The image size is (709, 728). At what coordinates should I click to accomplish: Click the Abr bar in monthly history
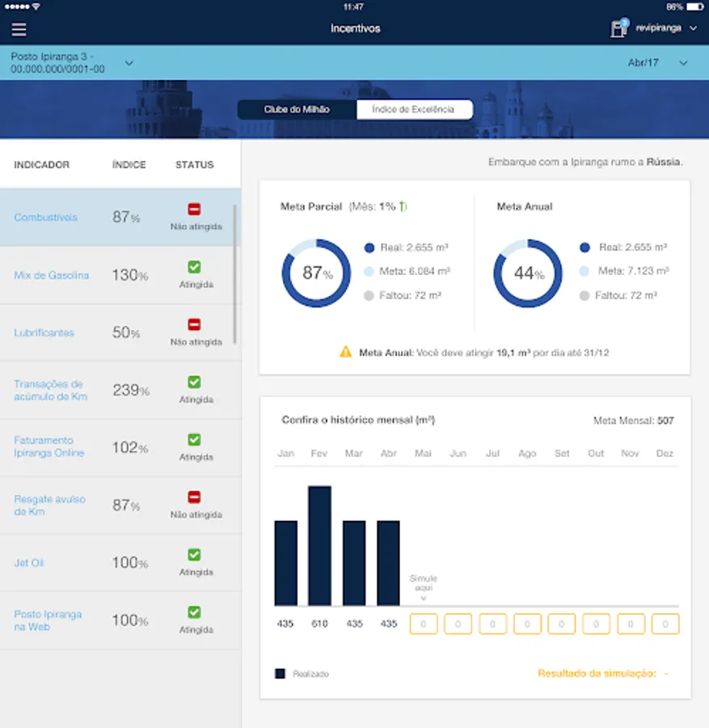click(x=388, y=563)
